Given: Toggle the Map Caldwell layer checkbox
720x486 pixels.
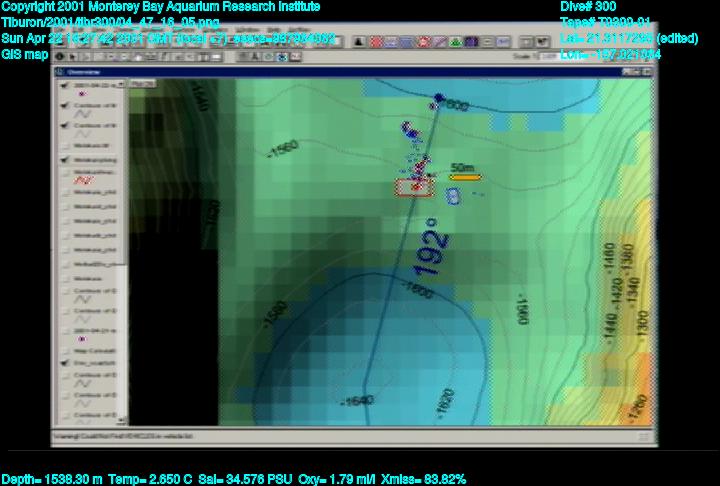Looking at the screenshot, I should 64,351.
